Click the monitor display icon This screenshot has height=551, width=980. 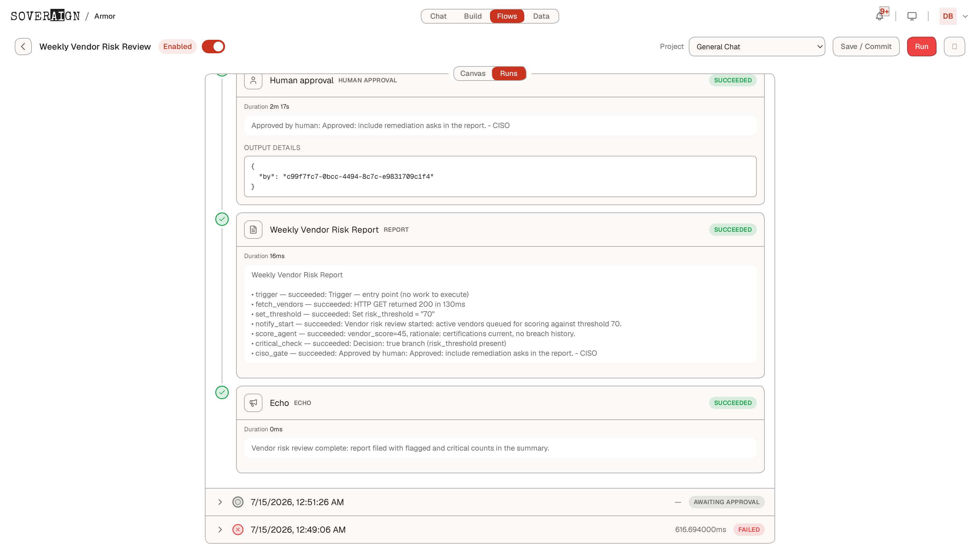tap(912, 16)
